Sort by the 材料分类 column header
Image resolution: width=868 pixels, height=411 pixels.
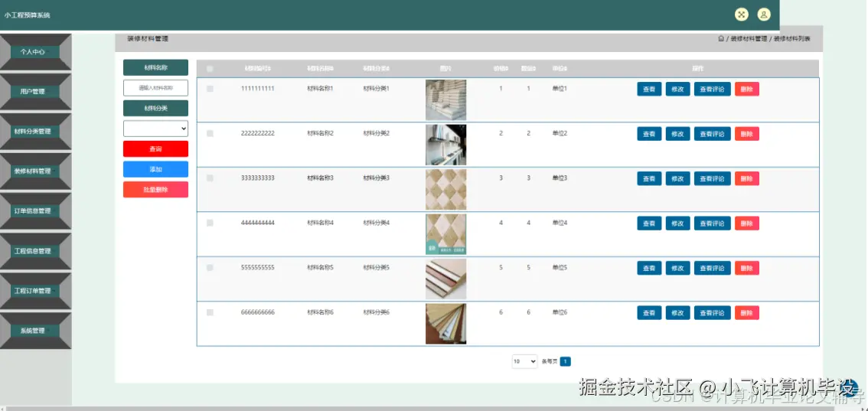point(377,69)
